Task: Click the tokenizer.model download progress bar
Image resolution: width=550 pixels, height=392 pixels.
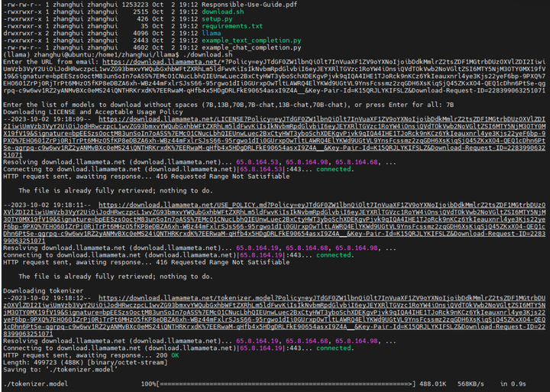Action: tap(286, 384)
